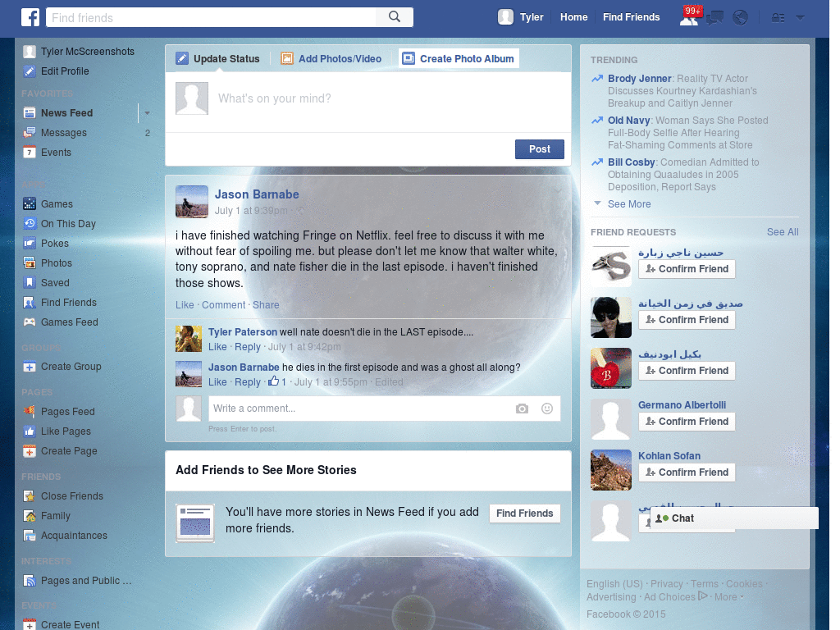Screen dimensions: 840x630
Task: Open News Feed options dropdown arrow
Action: (x=147, y=113)
